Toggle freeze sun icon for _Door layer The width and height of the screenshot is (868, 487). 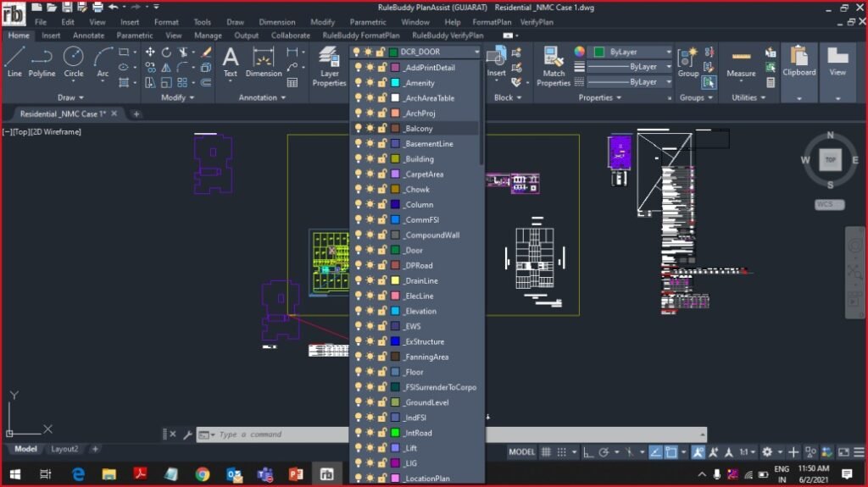(370, 250)
